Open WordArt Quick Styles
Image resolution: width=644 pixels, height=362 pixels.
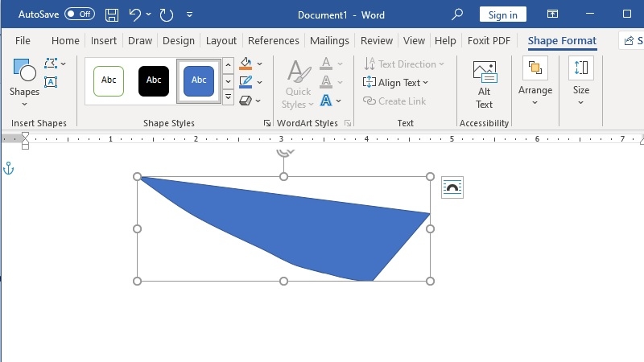tap(299, 84)
